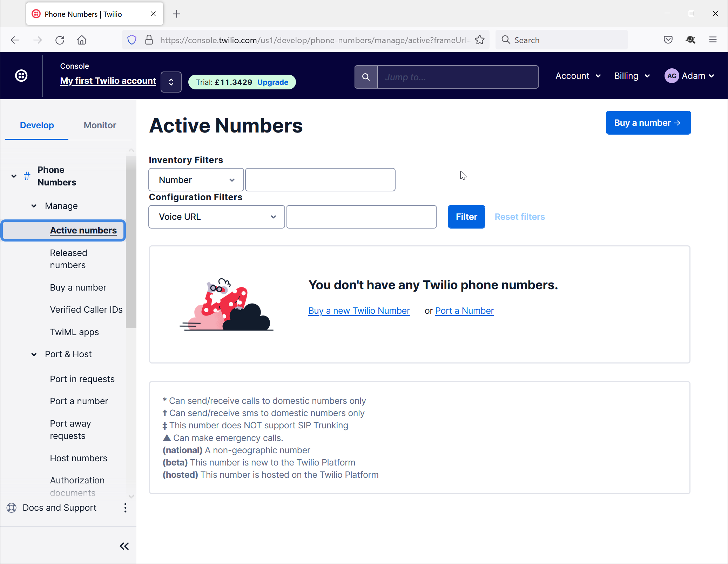Select Verified Caller IDs in sidebar

[86, 310]
